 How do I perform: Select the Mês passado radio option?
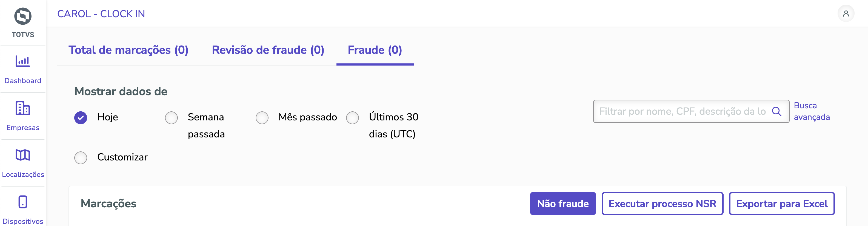262,118
